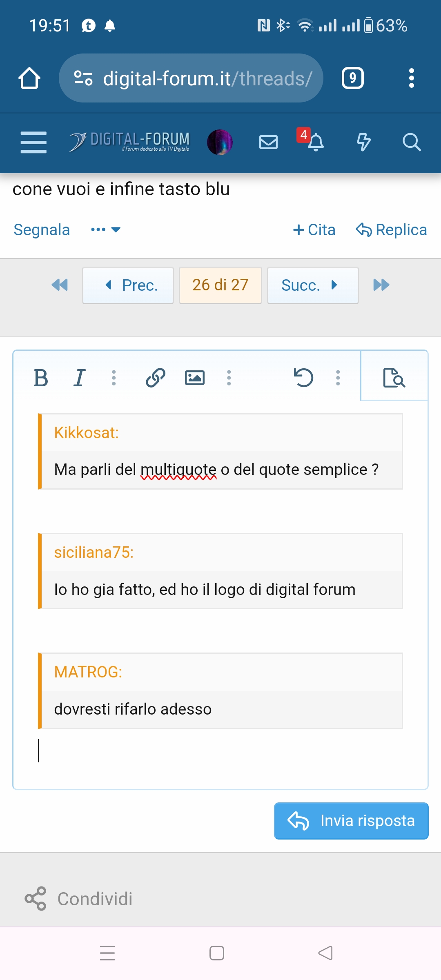Tap the browser home icon
Image resolution: width=441 pixels, height=980 pixels.
click(29, 78)
